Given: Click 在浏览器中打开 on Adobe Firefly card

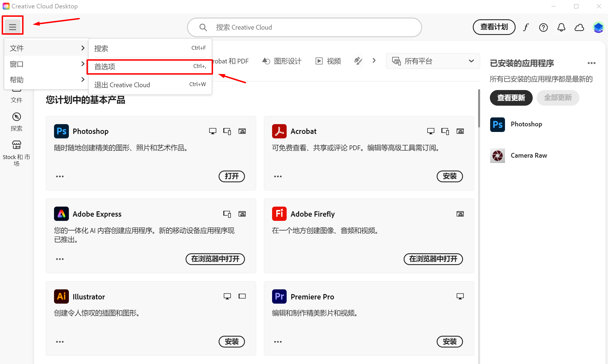Looking at the screenshot, I should coord(433,259).
